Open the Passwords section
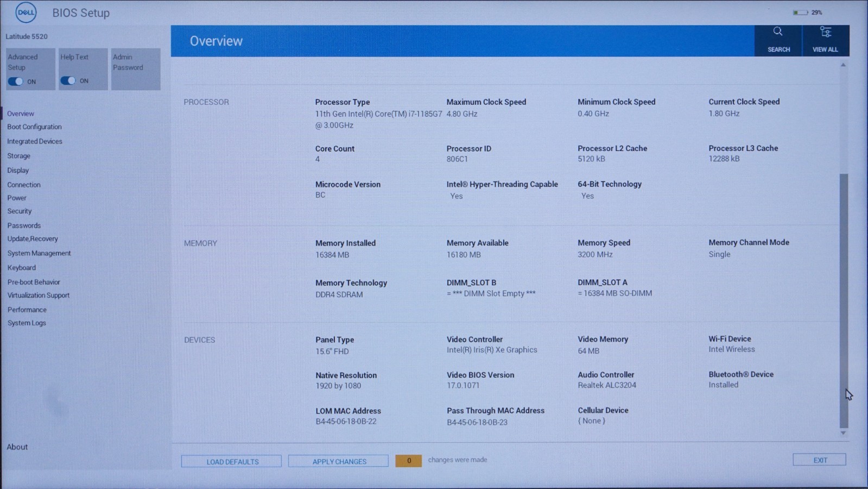The height and width of the screenshot is (489, 868). coord(24,225)
